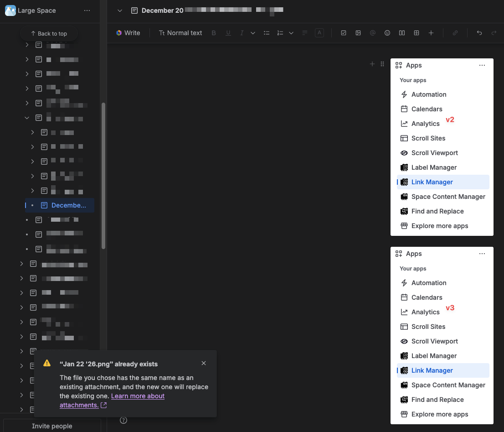Expand the chevron beside the December 20 page title
Image resolution: width=504 pixels, height=432 pixels.
pos(120,10)
